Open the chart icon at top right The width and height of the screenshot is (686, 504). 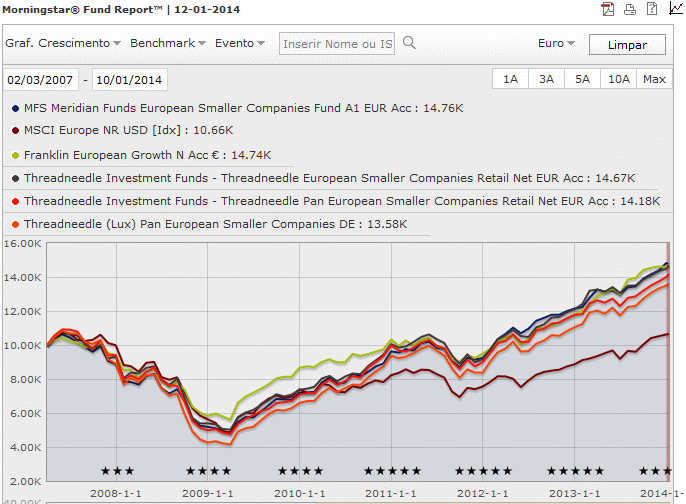pos(676,8)
